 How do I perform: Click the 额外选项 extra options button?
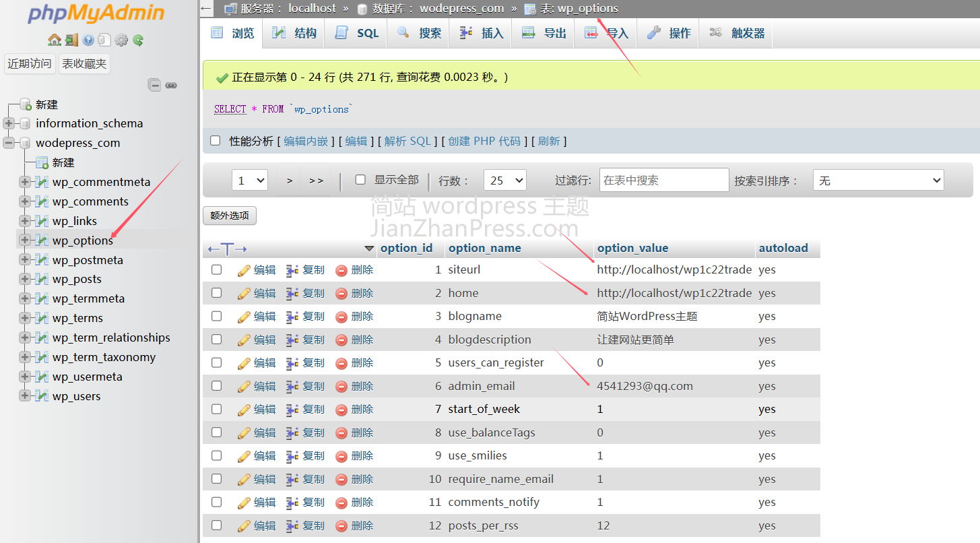click(x=230, y=216)
